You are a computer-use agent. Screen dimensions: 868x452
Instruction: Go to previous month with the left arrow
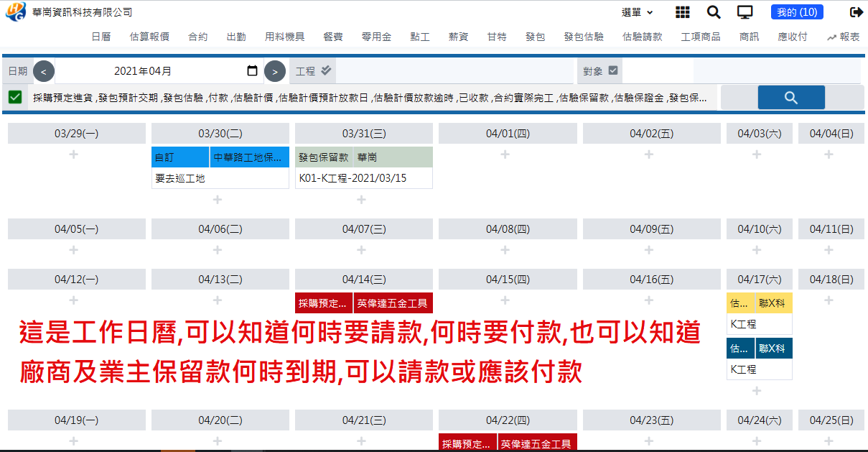(44, 70)
